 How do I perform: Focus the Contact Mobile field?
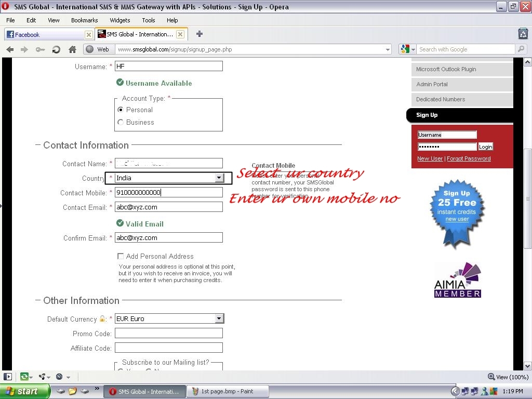pos(169,192)
